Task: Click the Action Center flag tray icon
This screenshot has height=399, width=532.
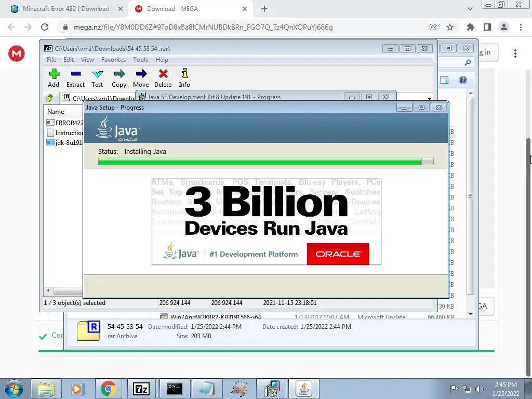Action: click(454, 389)
